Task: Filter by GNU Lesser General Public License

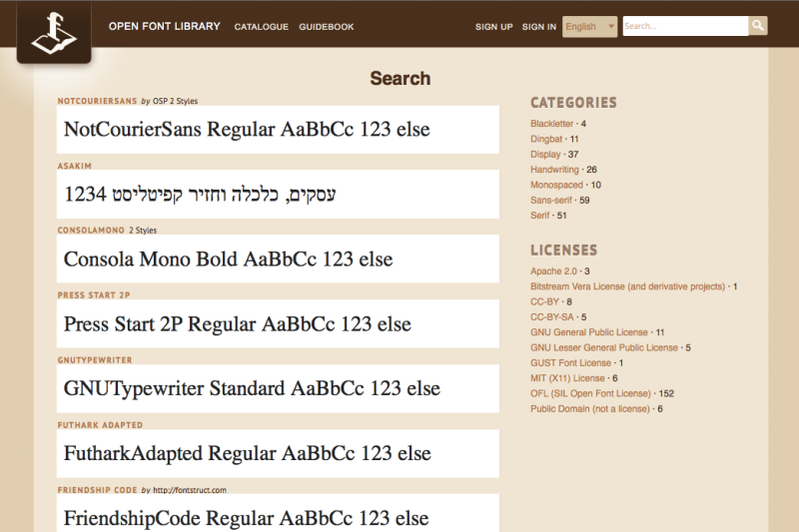Action: 604,347
